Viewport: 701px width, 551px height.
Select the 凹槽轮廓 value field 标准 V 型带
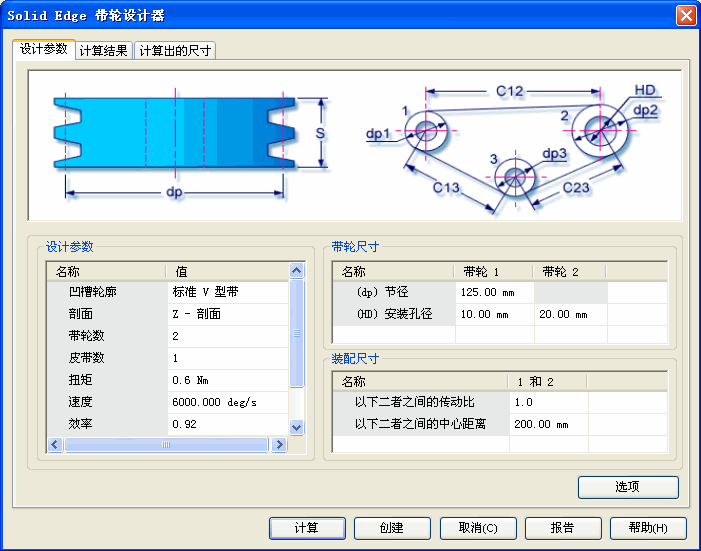coord(226,292)
